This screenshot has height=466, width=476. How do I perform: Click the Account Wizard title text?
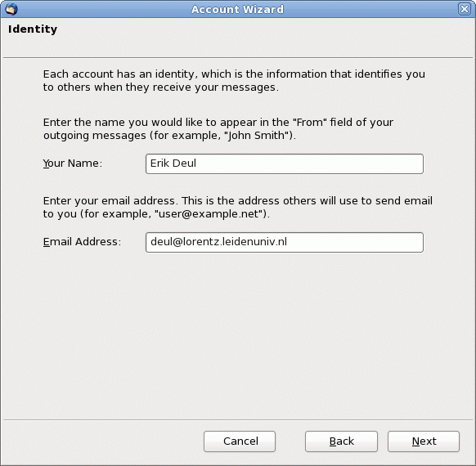coord(237,9)
